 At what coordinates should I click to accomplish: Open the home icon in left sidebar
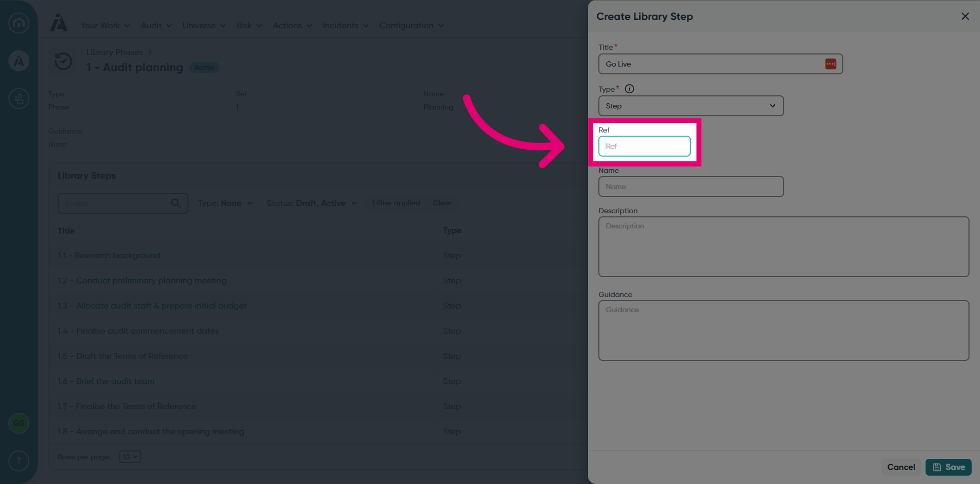(x=19, y=23)
